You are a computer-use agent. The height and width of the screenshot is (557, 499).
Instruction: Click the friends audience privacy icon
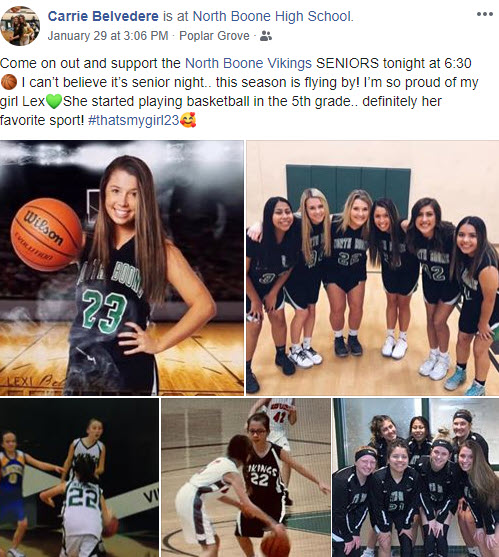click(266, 36)
